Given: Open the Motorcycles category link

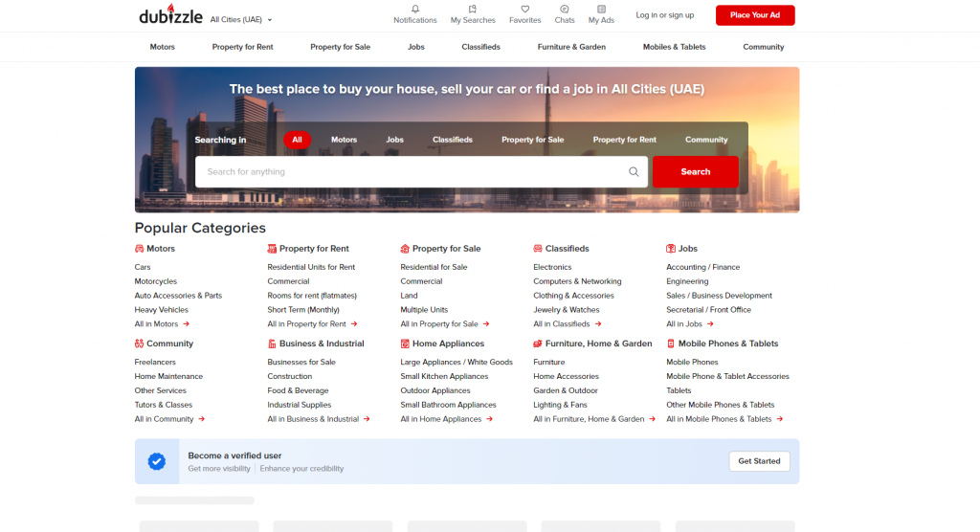Looking at the screenshot, I should pos(156,281).
